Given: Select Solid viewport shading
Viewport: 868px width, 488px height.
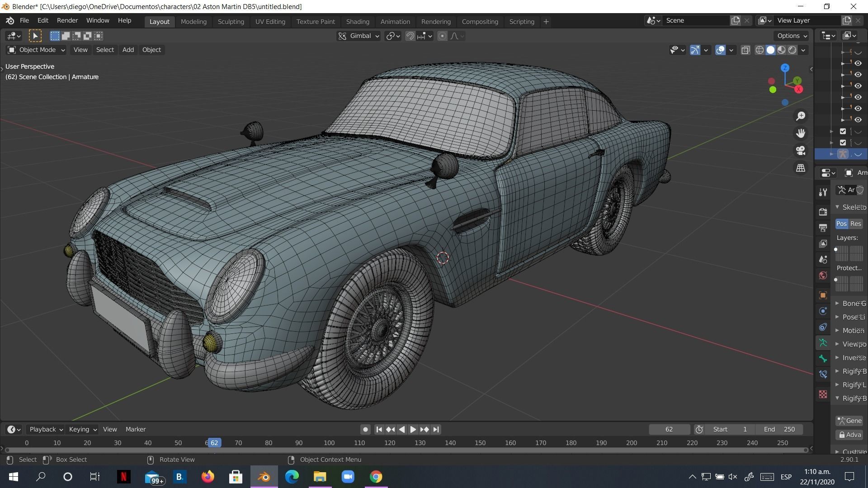Looking at the screenshot, I should tap(771, 50).
